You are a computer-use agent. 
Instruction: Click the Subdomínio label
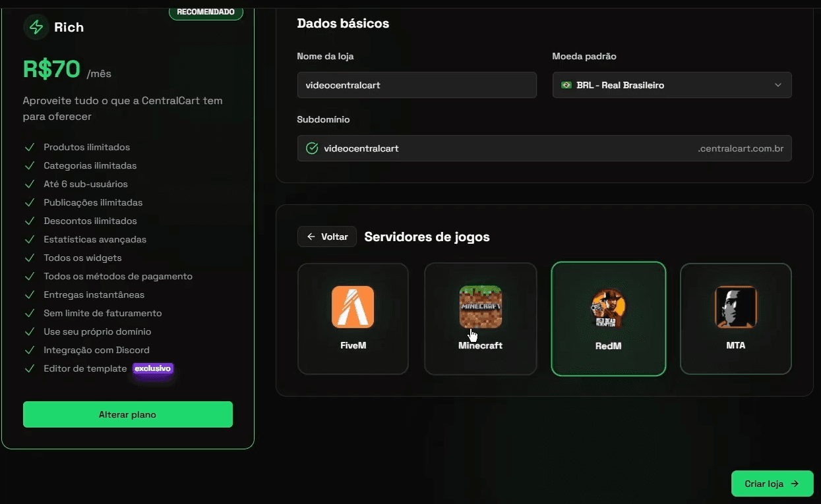(x=323, y=120)
